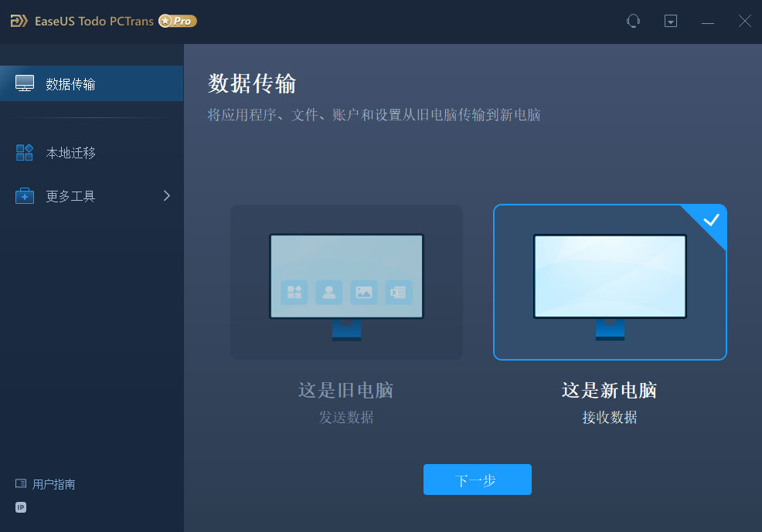Expand 更多工具 via its chevron arrow
The height and width of the screenshot is (532, 762).
pyautogui.click(x=165, y=195)
